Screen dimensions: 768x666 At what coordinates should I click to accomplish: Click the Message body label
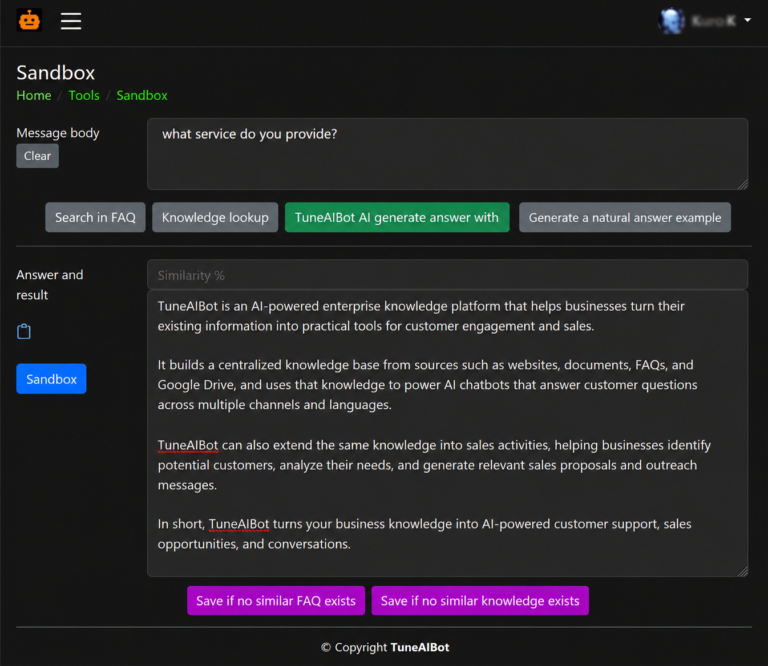(x=58, y=133)
